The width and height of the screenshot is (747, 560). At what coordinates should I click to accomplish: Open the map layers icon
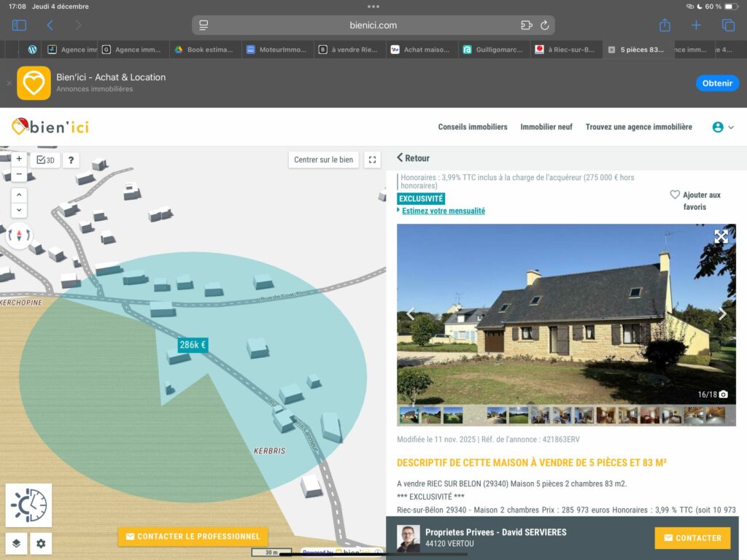click(x=17, y=543)
